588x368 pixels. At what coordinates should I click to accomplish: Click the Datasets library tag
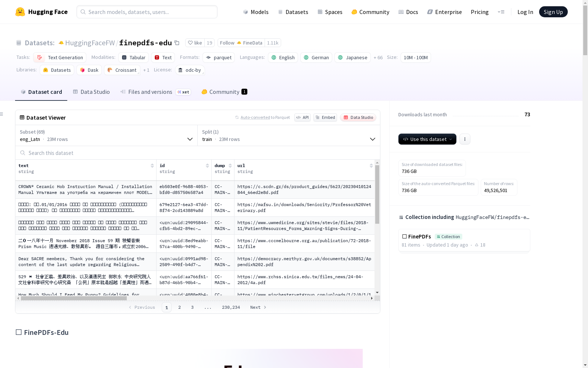(x=57, y=70)
